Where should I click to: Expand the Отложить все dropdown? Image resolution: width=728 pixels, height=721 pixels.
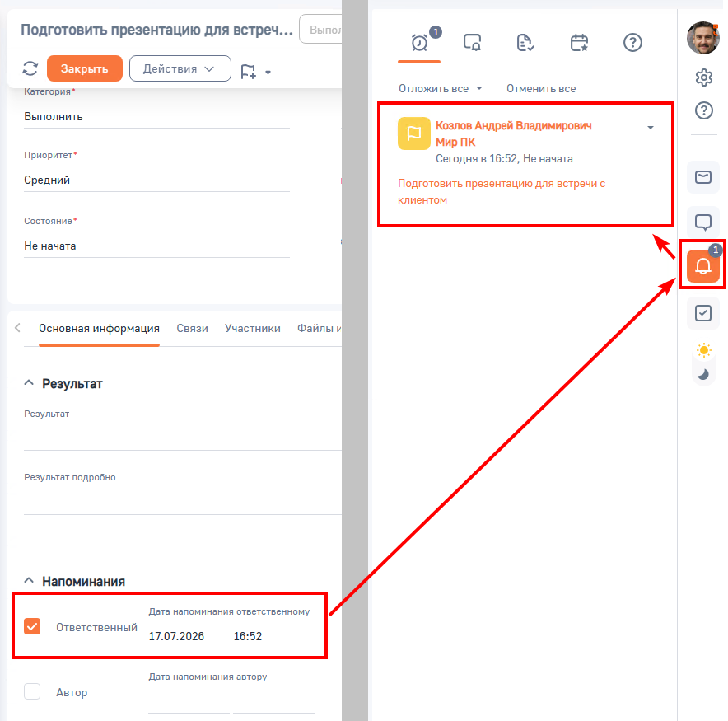tap(440, 88)
